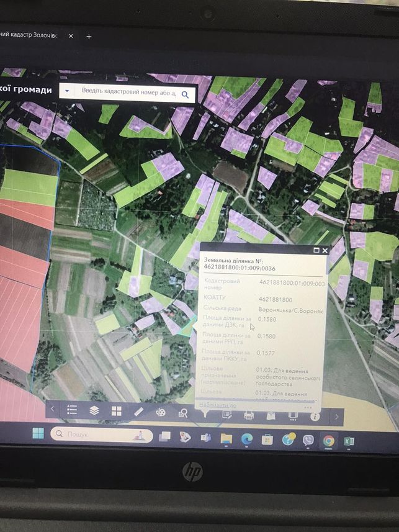Screen dimensions: 399x532
Task: Open the Windows Start menu
Action: point(38,433)
